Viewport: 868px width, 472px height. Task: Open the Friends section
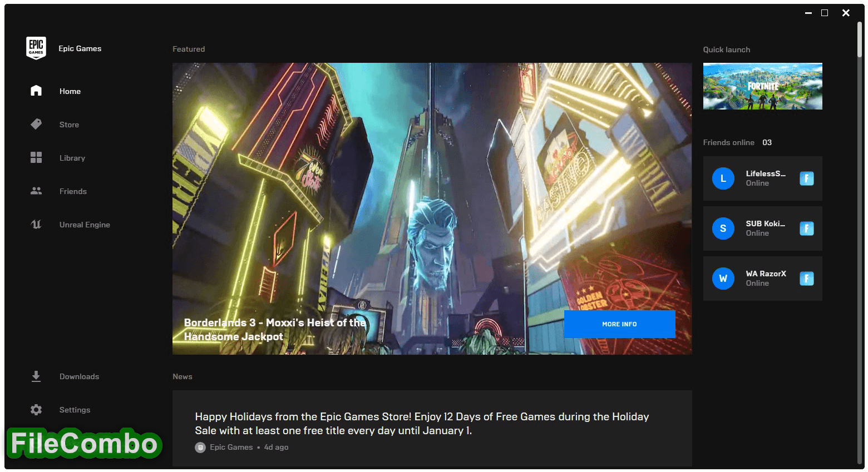click(73, 191)
